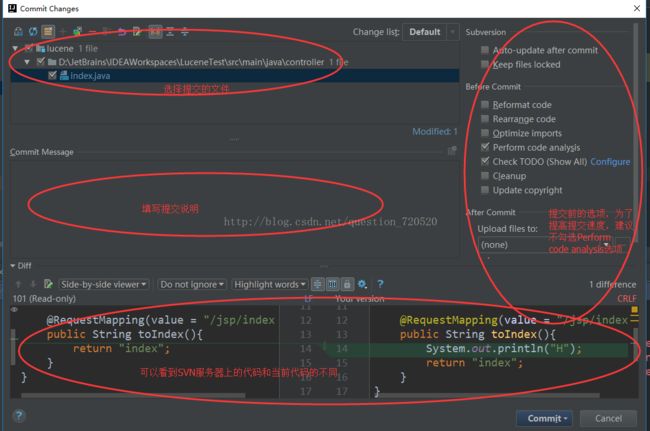This screenshot has height=431, width=650.
Task: Open the Diff settings gear icon
Action: pyautogui.click(x=362, y=284)
